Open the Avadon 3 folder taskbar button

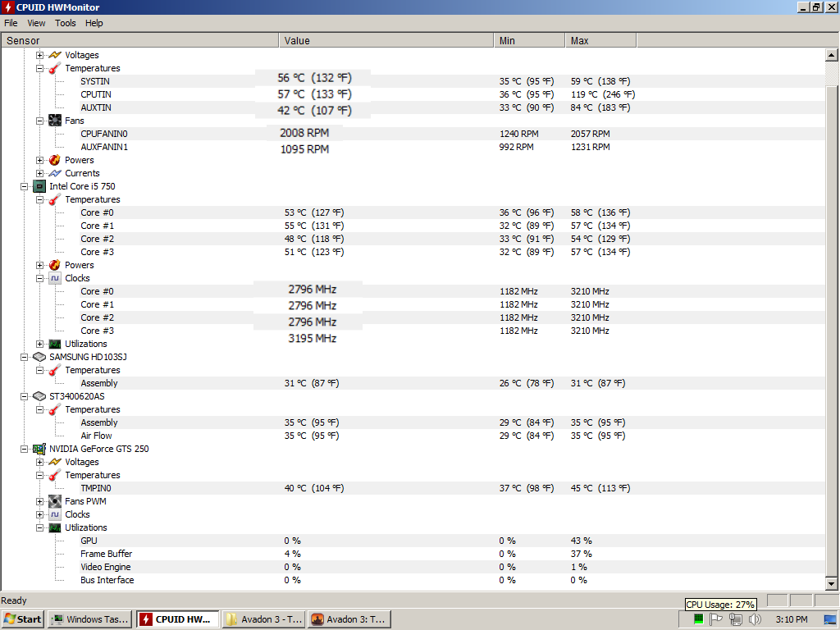(x=264, y=619)
